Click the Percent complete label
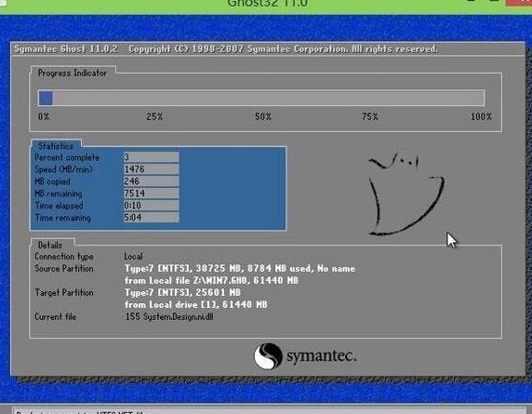 [67, 157]
